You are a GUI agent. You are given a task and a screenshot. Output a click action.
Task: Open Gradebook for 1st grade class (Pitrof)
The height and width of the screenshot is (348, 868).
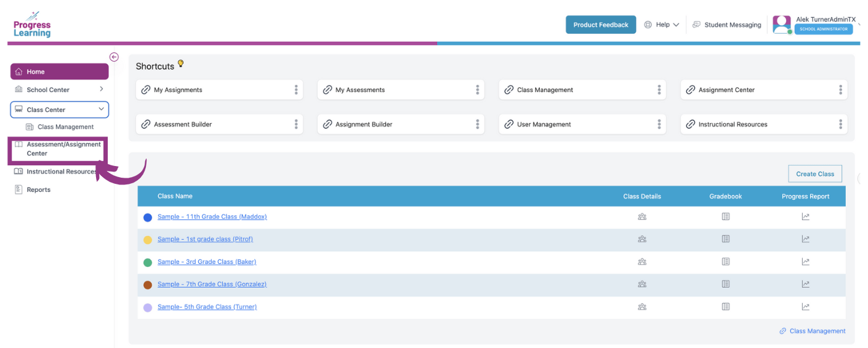click(x=726, y=239)
